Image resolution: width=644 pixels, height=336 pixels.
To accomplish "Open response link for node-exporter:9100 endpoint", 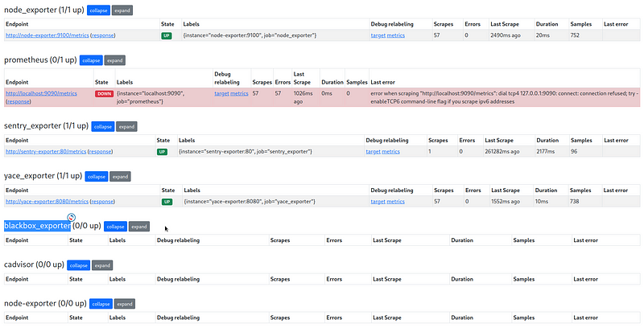I will tap(103, 35).
